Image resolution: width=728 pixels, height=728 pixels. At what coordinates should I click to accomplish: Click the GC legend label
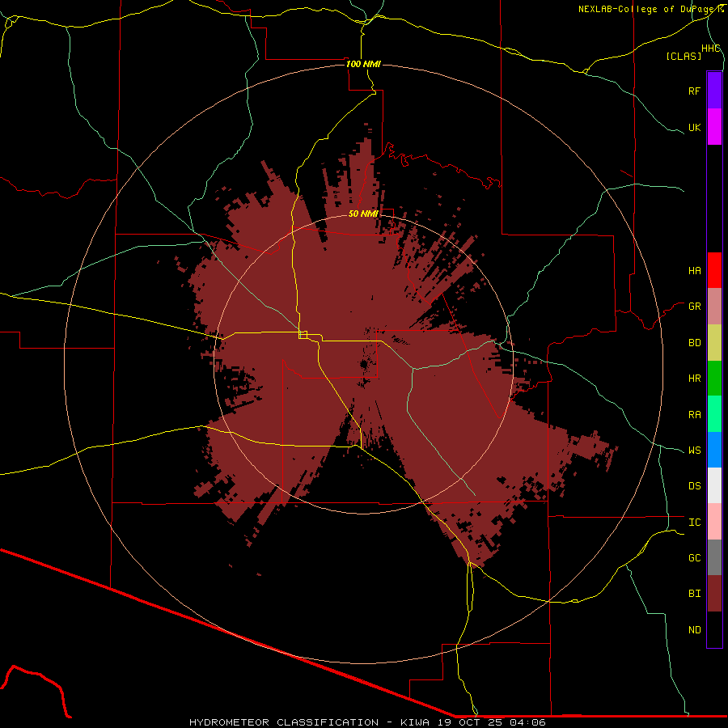click(694, 557)
